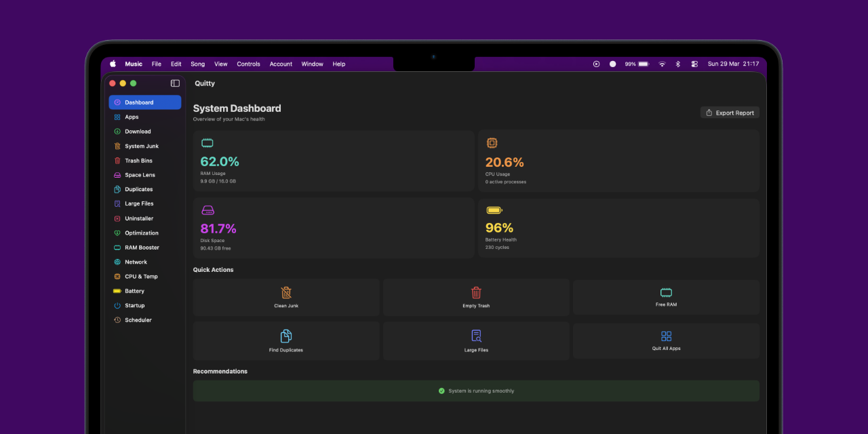The width and height of the screenshot is (868, 434).
Task: Click the Export Report button
Action: pyautogui.click(x=730, y=113)
